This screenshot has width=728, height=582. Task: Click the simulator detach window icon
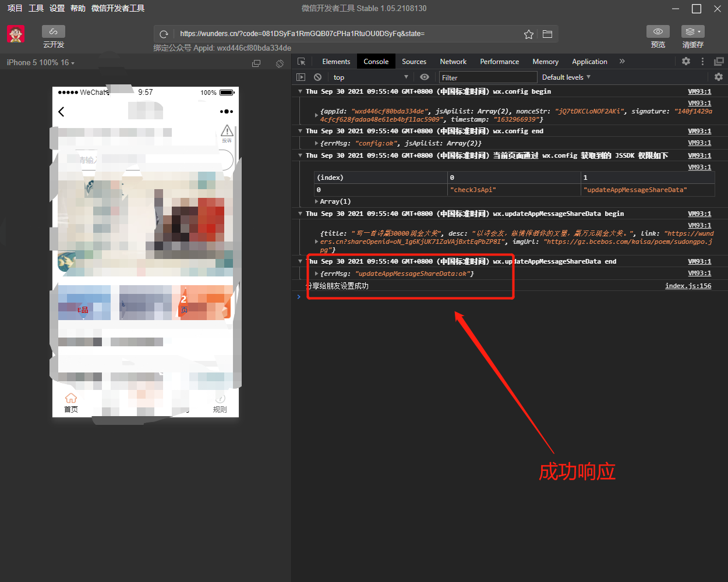coord(256,63)
